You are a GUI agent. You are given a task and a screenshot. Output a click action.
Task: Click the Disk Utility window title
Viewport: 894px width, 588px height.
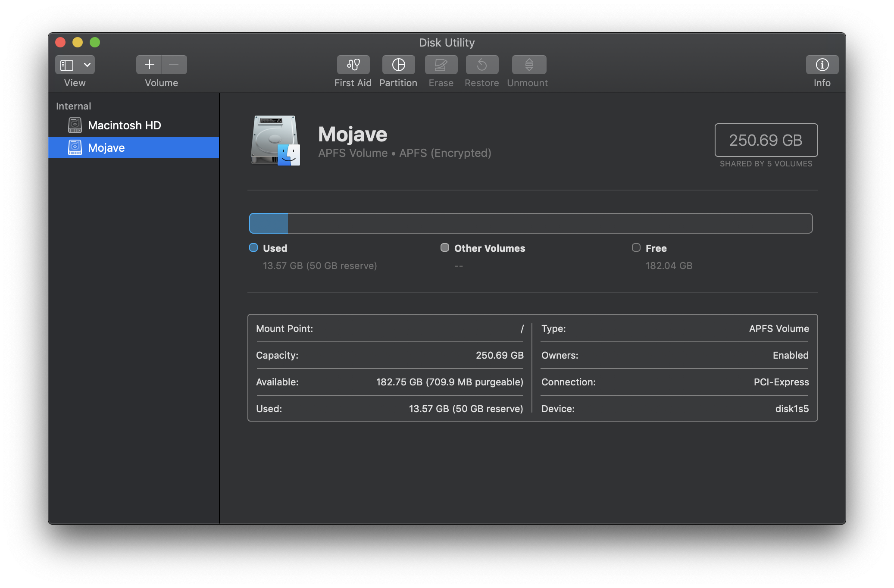tap(447, 43)
